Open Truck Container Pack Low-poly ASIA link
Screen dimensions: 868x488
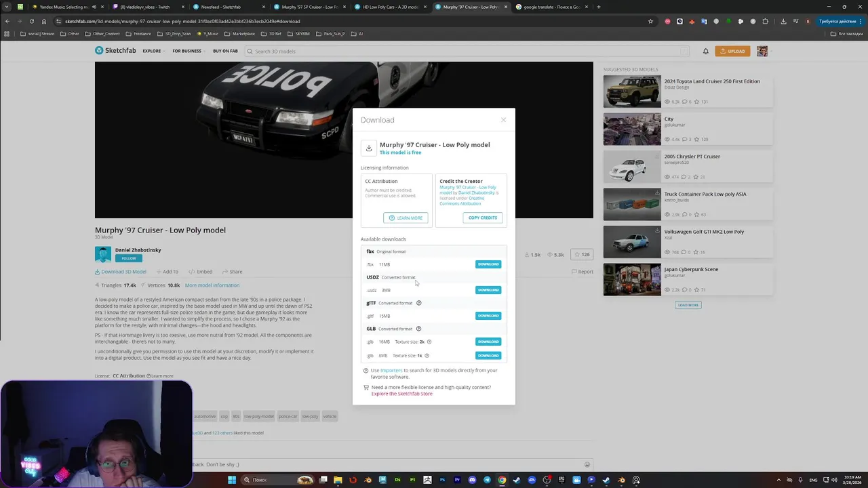[x=705, y=194]
